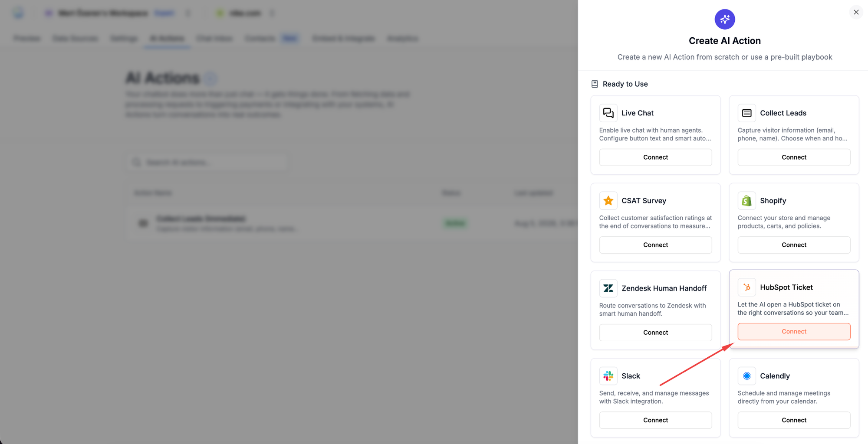The image size is (868, 444).
Task: Click the purple sparkle AI Action icon
Action: [x=725, y=19]
